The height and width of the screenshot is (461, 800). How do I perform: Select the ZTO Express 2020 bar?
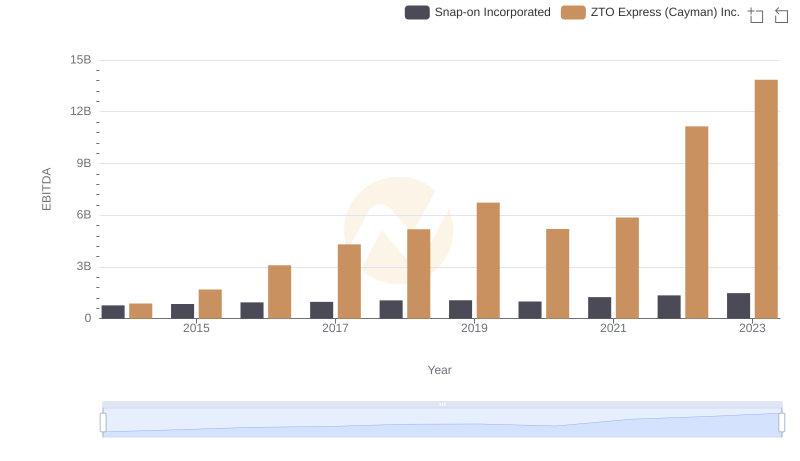[x=558, y=273]
